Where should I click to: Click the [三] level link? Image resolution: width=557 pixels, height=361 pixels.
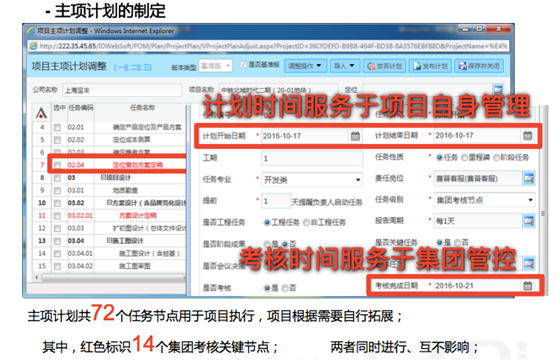coord(146,67)
